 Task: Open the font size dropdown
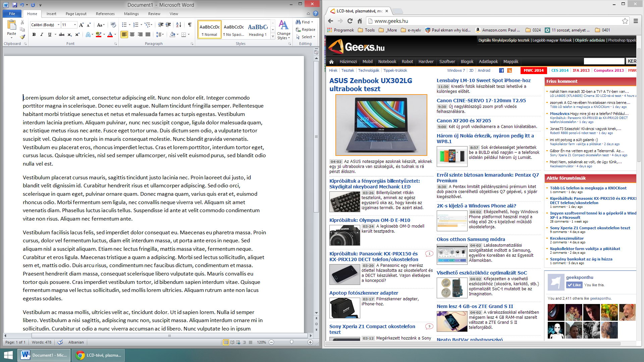[75, 25]
